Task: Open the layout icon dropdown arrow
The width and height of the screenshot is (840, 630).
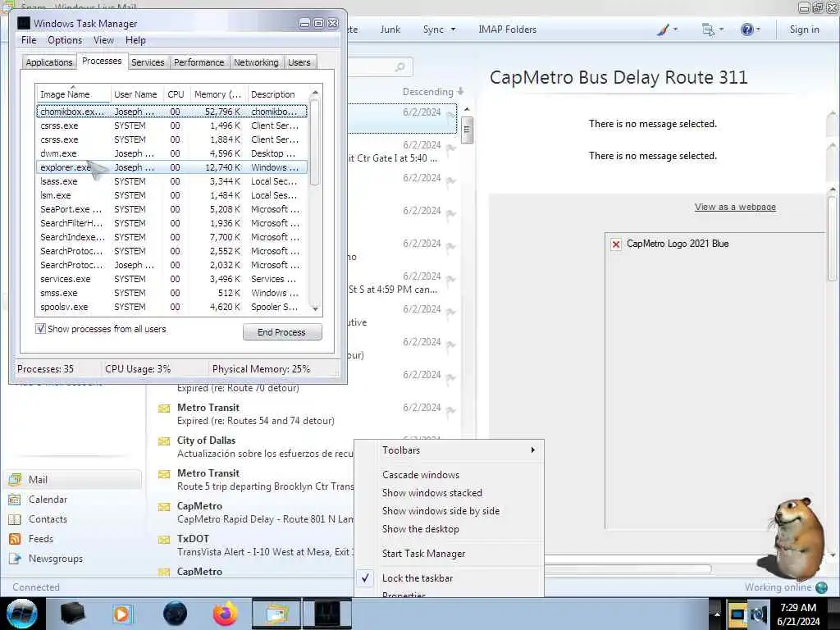Action: tap(721, 30)
